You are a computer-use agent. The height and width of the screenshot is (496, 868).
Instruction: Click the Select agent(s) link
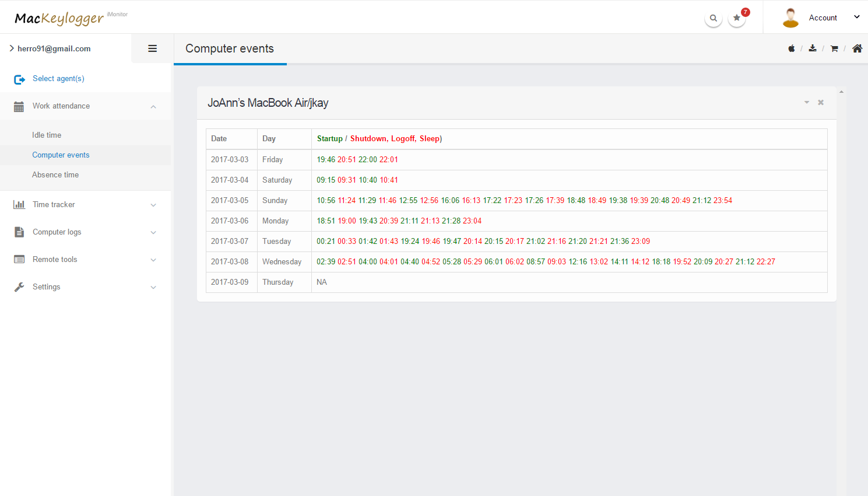click(58, 79)
